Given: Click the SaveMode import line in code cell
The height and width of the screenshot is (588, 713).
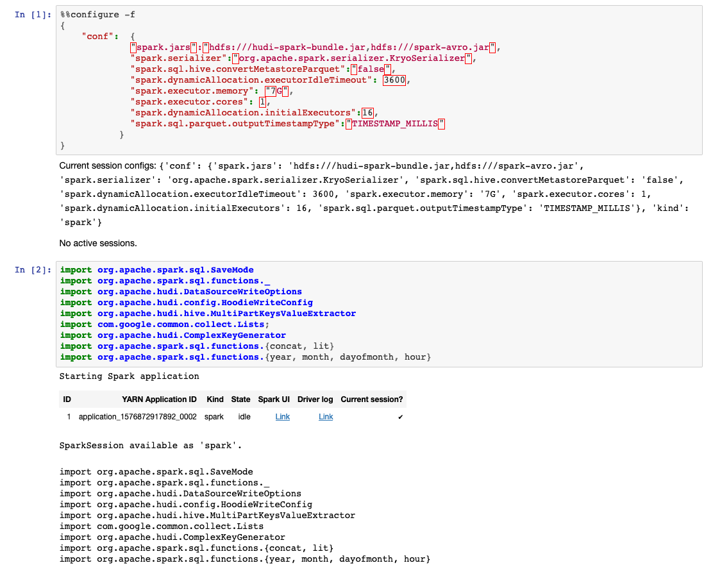Looking at the screenshot, I should click(x=157, y=270).
